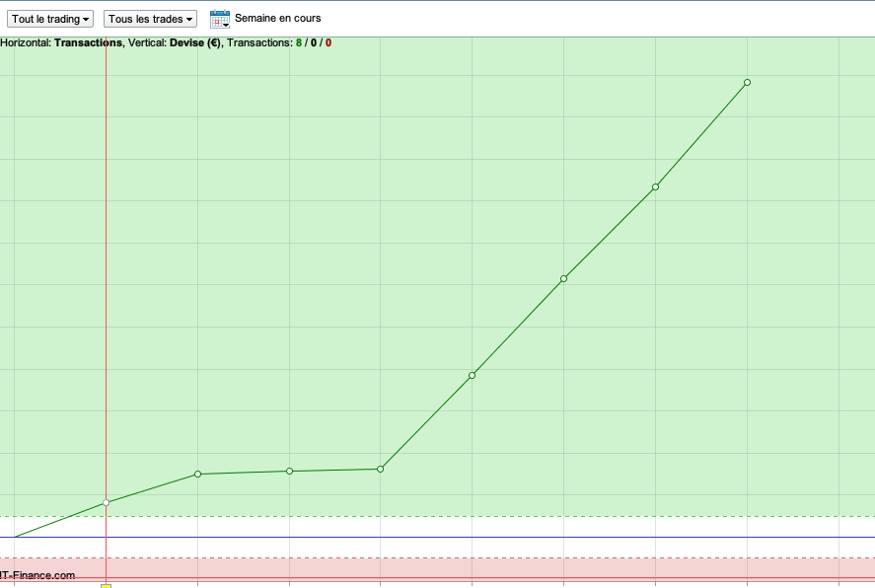The height and width of the screenshot is (588, 875).
Task: Click the calendar period icon
Action: [x=220, y=19]
